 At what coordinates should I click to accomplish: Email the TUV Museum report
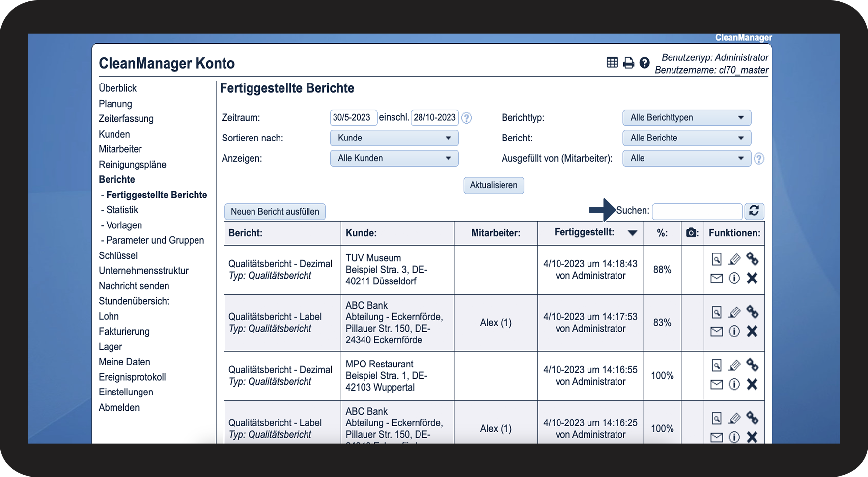[717, 279]
